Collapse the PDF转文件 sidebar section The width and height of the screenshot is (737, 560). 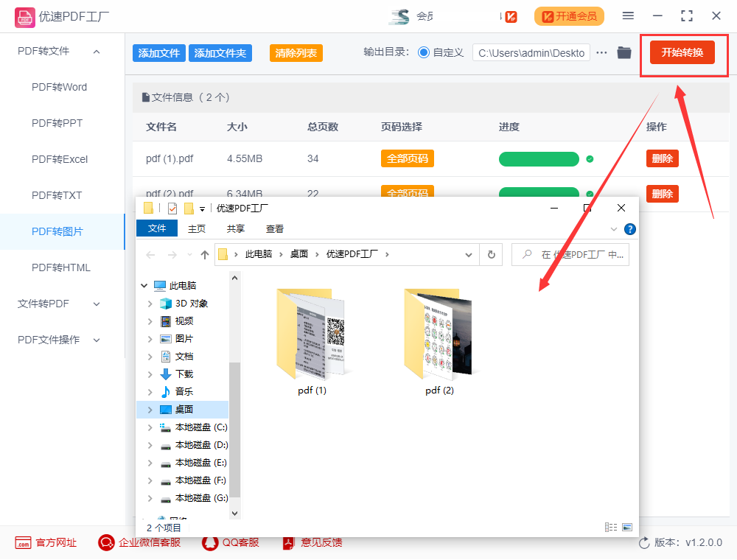pyautogui.click(x=97, y=52)
